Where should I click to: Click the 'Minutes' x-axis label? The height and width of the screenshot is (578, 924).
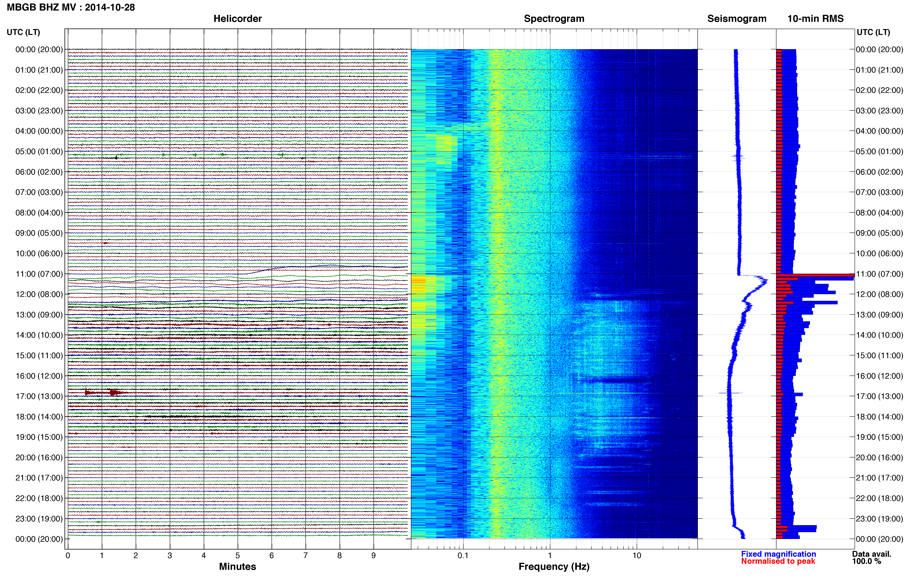point(238,566)
